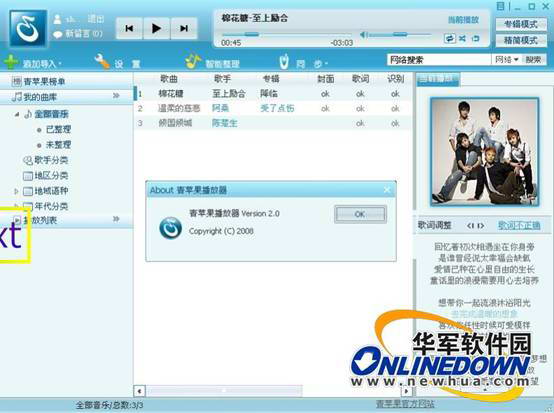Click artist link 阿桑
Viewport: 554px width, 413px height.
[x=220, y=108]
